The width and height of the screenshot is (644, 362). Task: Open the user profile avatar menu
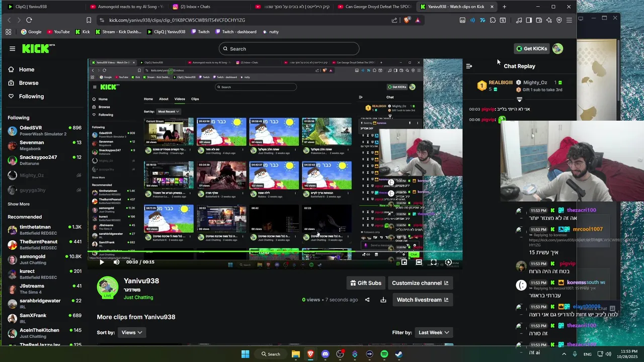(x=557, y=49)
